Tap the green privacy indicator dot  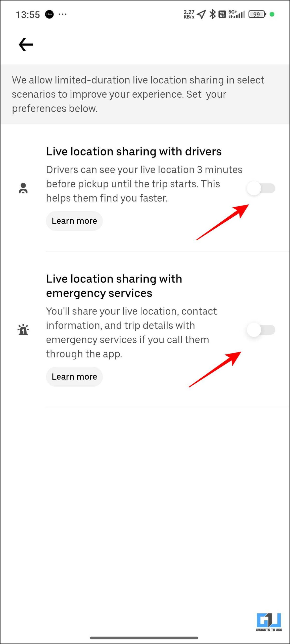(x=272, y=14)
